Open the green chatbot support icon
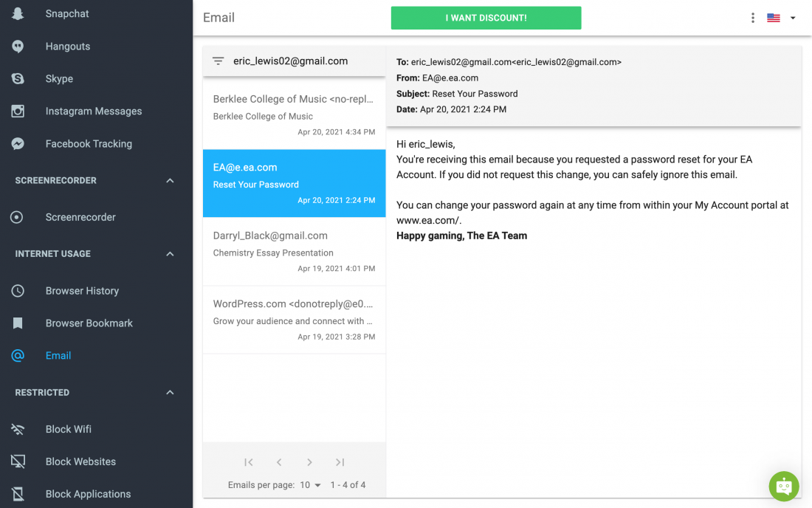The image size is (812, 508). [x=783, y=486]
